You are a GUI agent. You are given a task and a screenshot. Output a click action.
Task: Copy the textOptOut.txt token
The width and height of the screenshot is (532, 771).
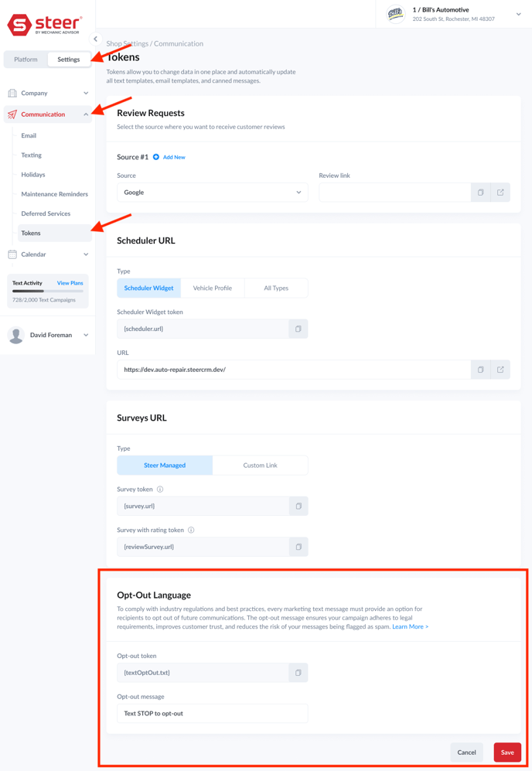pyautogui.click(x=298, y=673)
